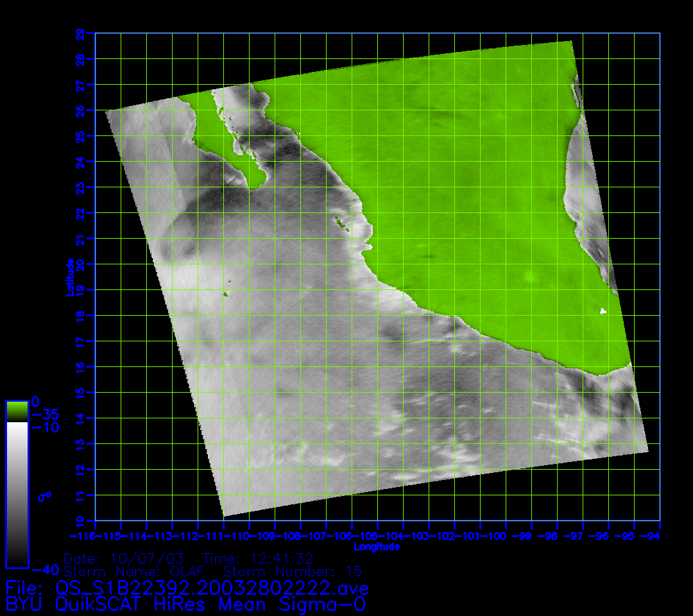Viewport: 693px width, 616px height.
Task: Click the Longitude axis label
Action: pyautogui.click(x=377, y=547)
